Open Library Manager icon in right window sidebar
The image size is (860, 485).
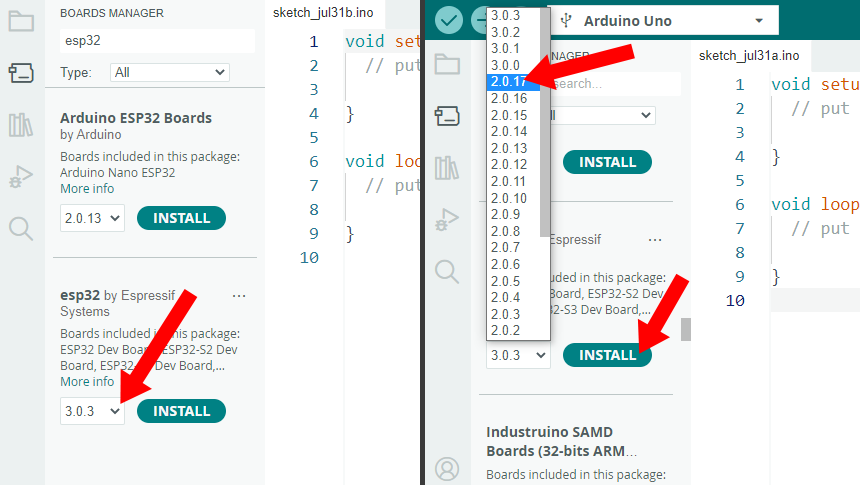(x=447, y=168)
